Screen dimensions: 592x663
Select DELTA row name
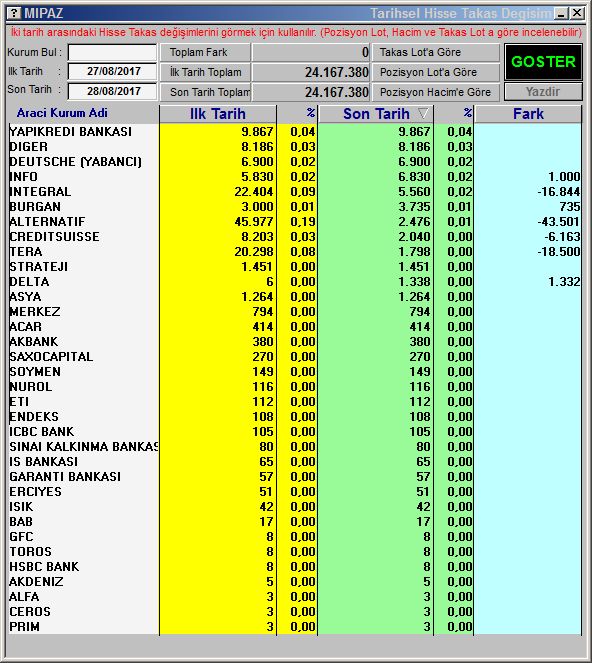coord(29,282)
